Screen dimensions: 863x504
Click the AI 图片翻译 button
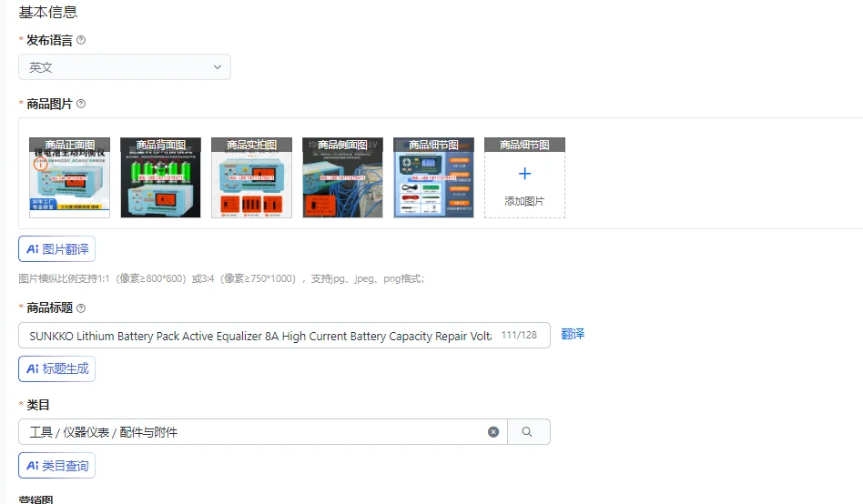pos(56,249)
